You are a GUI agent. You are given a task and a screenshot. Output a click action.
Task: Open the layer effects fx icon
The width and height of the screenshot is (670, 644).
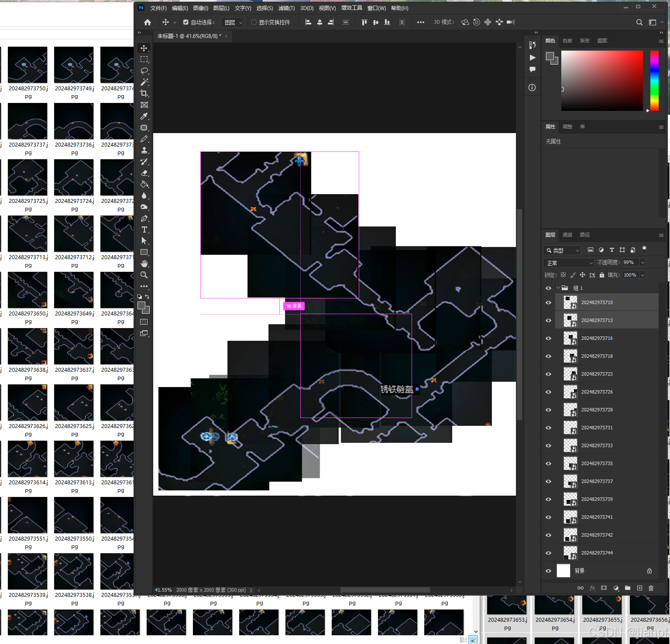[592, 588]
